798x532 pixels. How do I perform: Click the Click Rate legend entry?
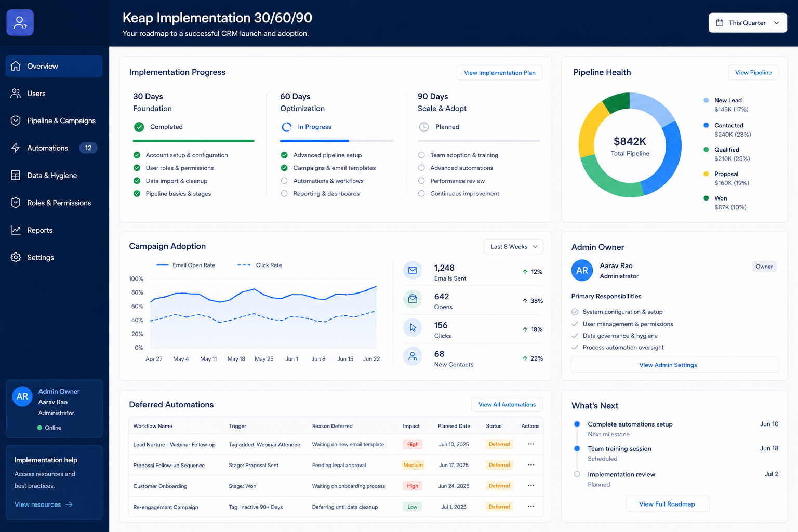pyautogui.click(x=260, y=265)
